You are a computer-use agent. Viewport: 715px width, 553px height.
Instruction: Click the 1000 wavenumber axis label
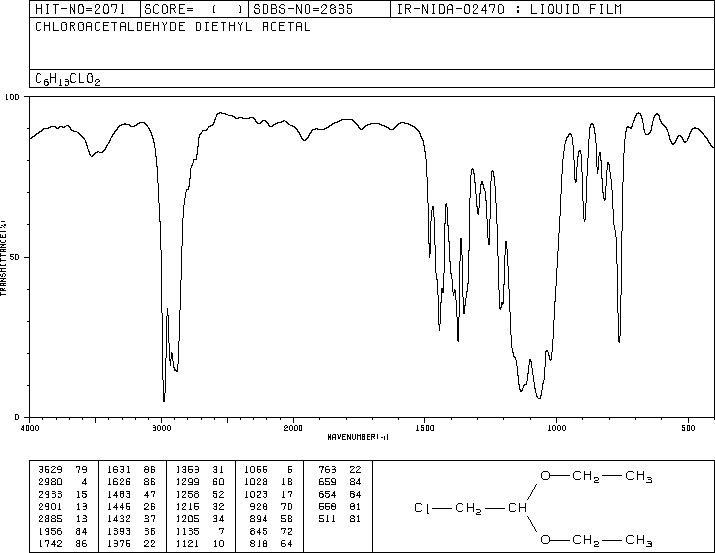click(557, 428)
